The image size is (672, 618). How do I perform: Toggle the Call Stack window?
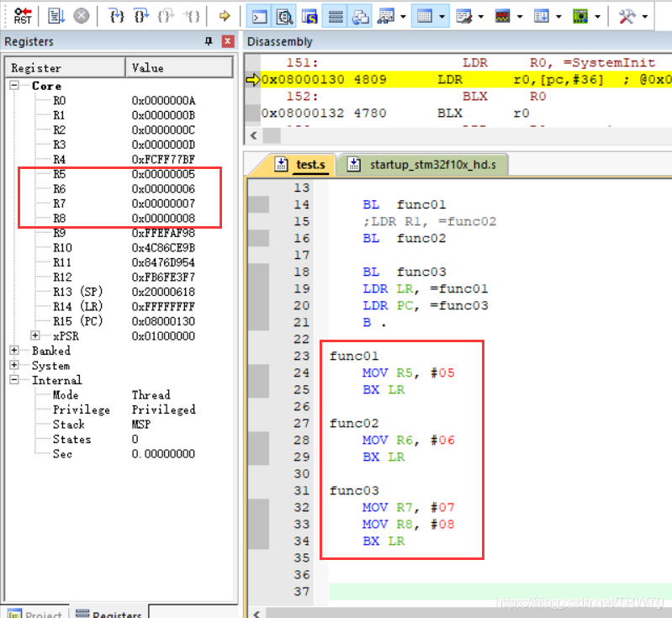[360, 16]
